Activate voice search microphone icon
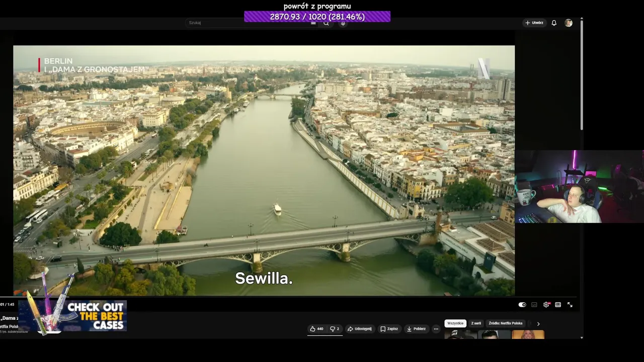 (343, 23)
